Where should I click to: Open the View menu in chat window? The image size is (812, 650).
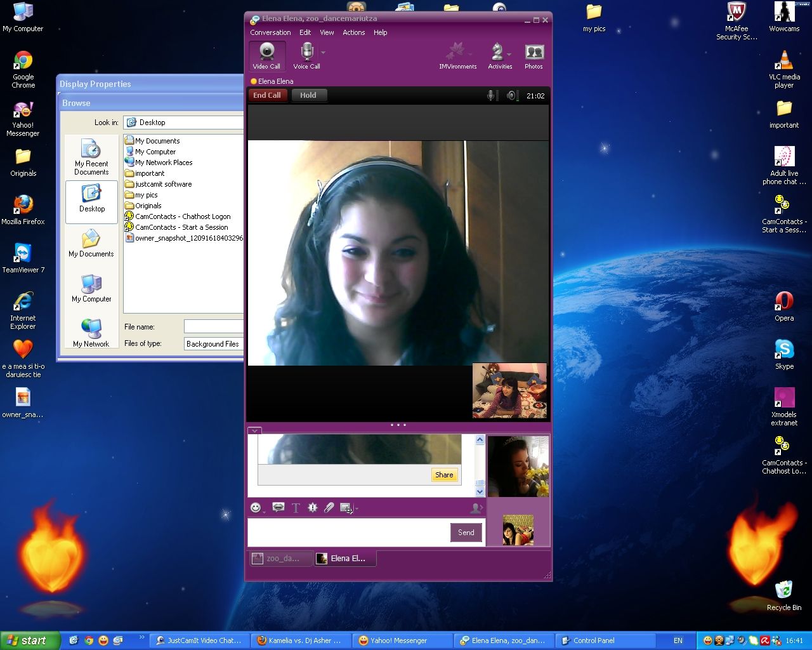point(327,32)
